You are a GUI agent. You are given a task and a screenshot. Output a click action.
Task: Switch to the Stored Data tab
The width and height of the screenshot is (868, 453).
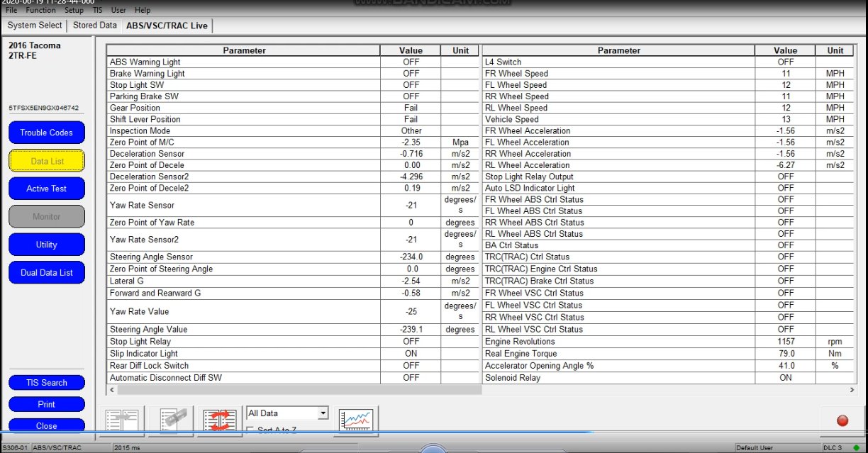click(95, 26)
